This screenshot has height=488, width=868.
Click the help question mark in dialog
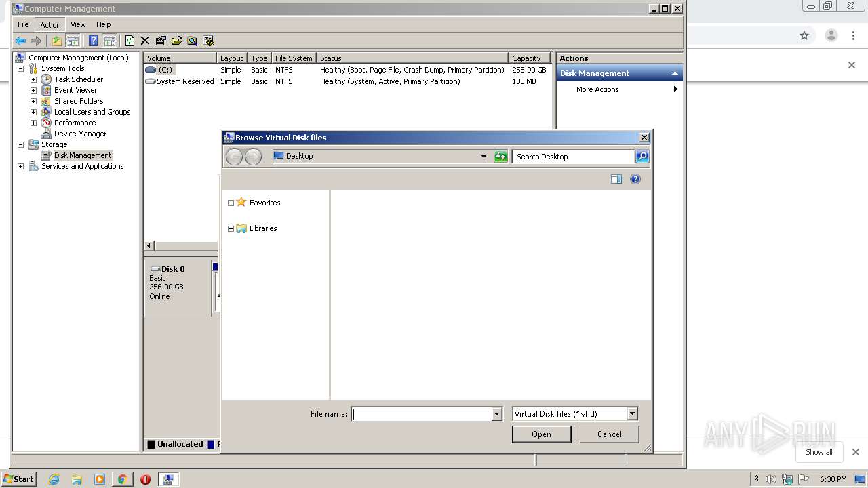click(x=635, y=179)
